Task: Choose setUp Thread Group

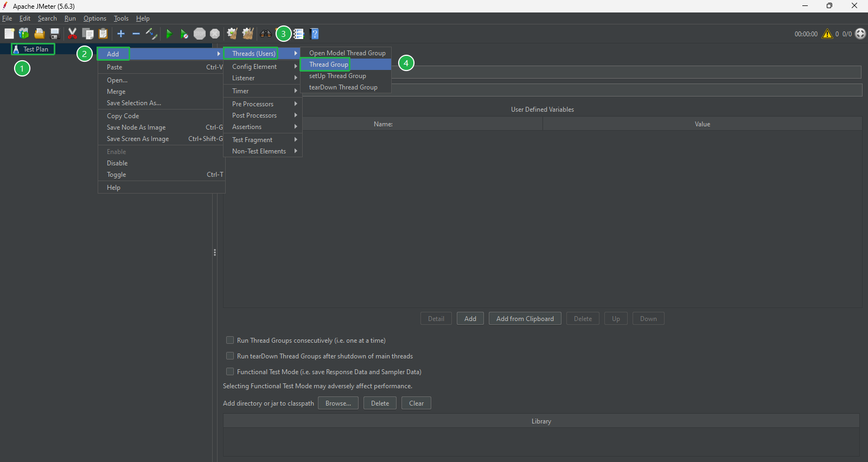Action: click(x=346, y=75)
